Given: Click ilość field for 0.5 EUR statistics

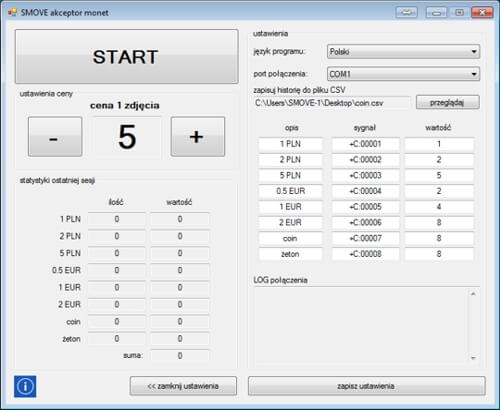Looking at the screenshot, I should (117, 270).
